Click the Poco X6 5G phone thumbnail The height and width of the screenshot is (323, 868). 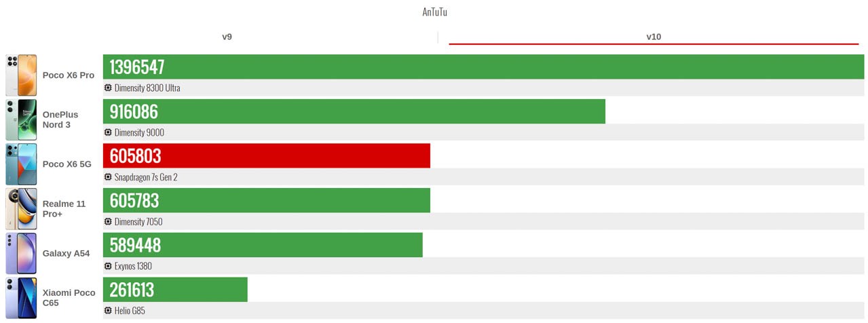[21, 164]
